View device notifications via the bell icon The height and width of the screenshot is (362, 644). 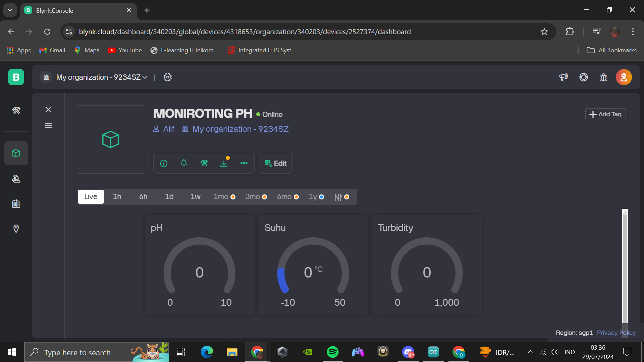183,163
